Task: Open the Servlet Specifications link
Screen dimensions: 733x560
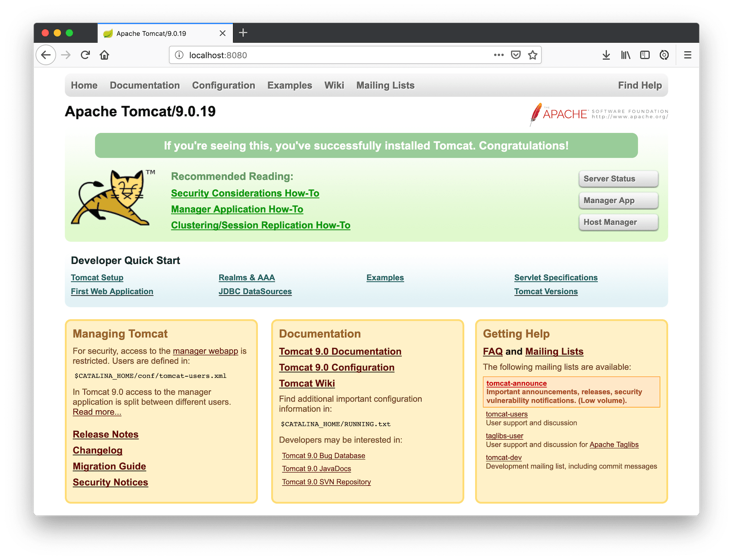Action: pos(556,277)
